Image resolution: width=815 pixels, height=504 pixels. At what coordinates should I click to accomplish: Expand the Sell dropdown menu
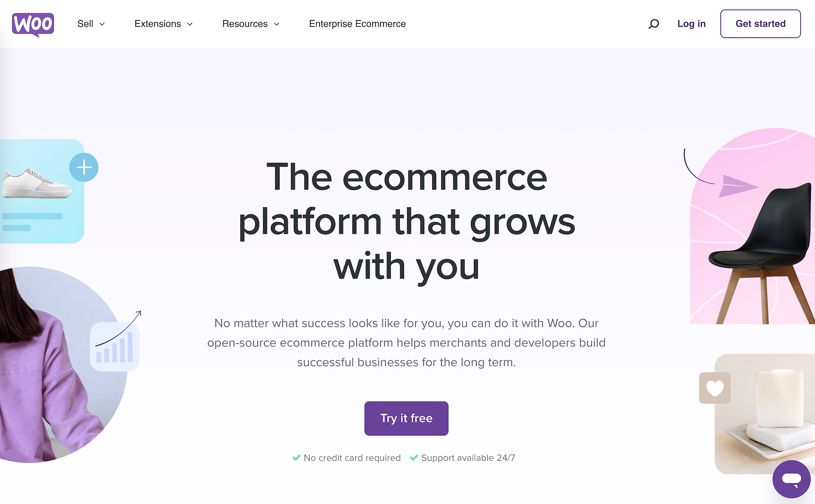pyautogui.click(x=91, y=24)
